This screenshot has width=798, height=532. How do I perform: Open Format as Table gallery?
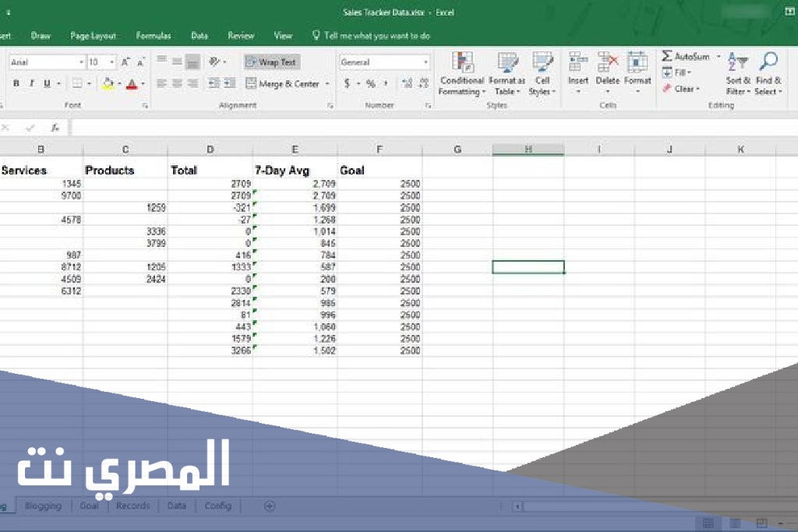tap(507, 64)
